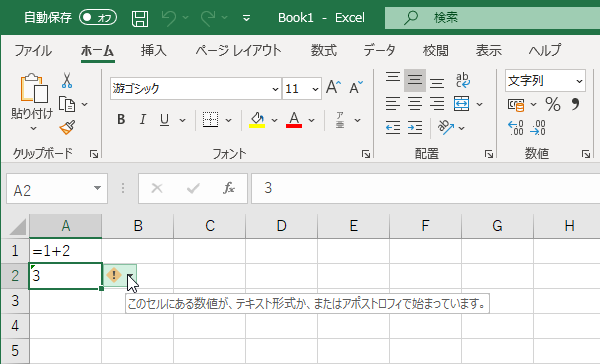Click the font color A icon
The image size is (600, 364).
pyautogui.click(x=294, y=120)
